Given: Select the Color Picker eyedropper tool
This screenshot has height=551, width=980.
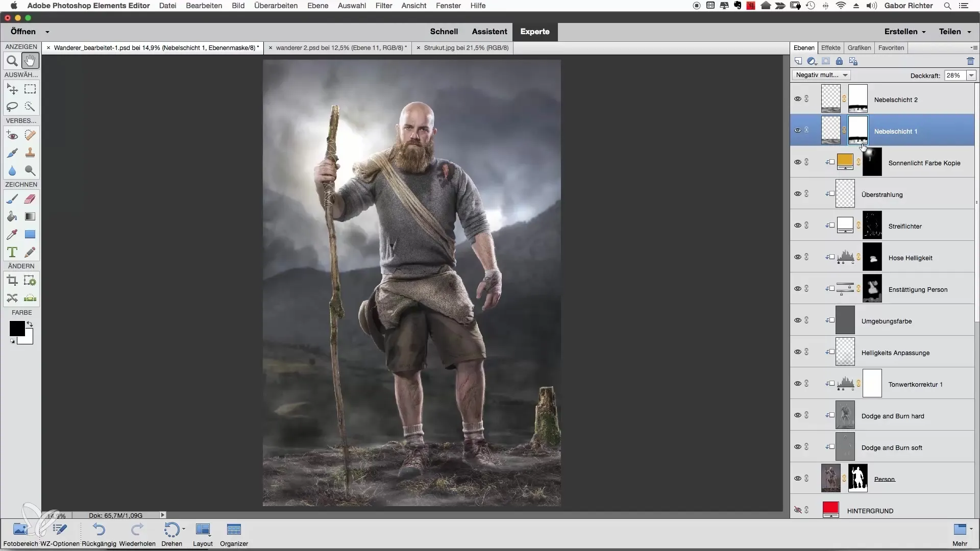Looking at the screenshot, I should click(x=12, y=234).
